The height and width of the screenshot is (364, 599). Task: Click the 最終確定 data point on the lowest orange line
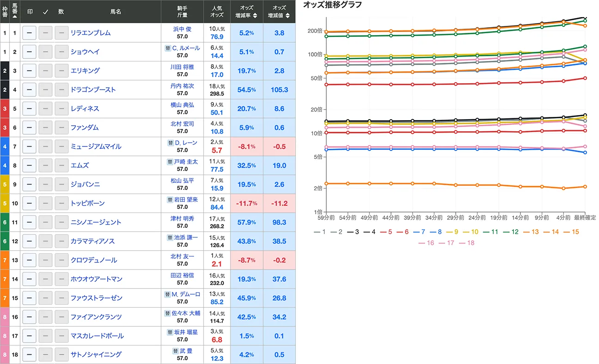[585, 187]
